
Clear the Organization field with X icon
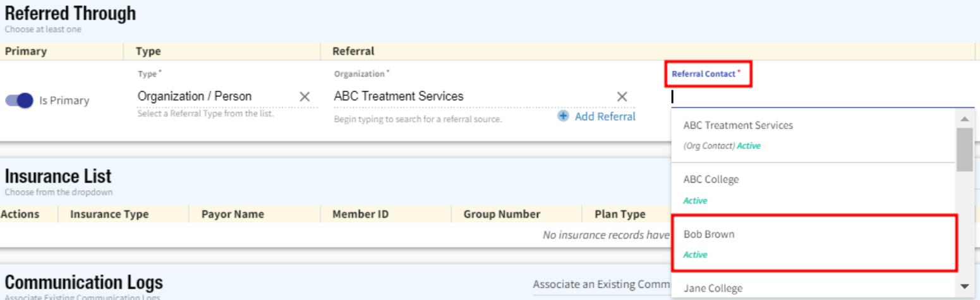pyautogui.click(x=622, y=97)
